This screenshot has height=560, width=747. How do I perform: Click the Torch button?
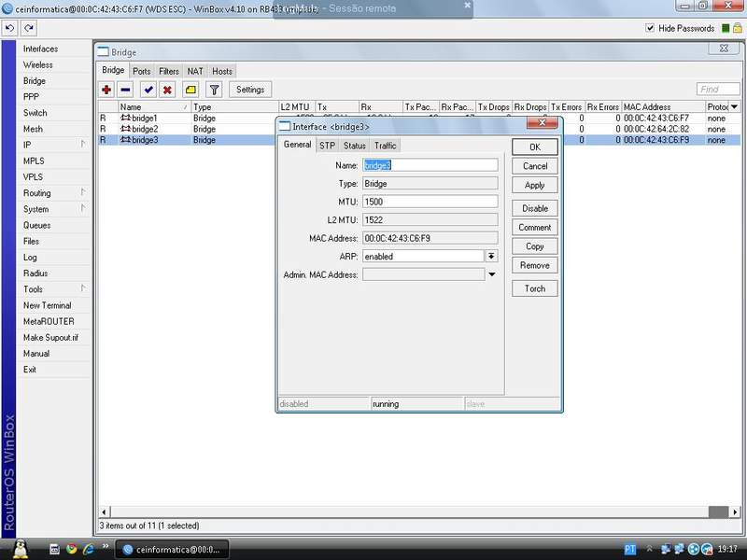[535, 288]
